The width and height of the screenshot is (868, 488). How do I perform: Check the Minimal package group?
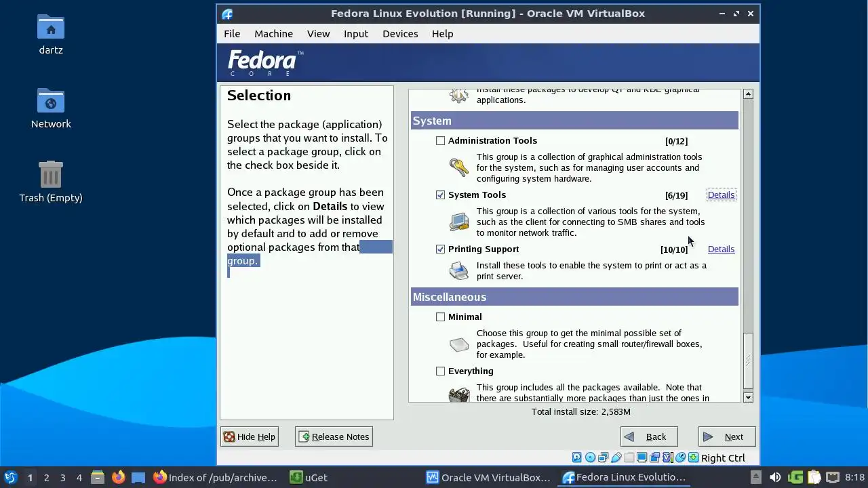click(x=441, y=317)
